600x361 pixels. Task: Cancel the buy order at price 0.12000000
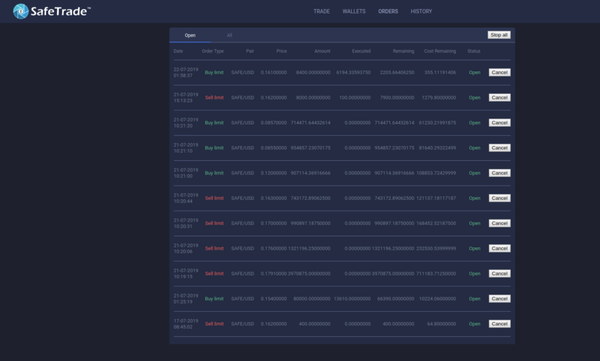[499, 173]
